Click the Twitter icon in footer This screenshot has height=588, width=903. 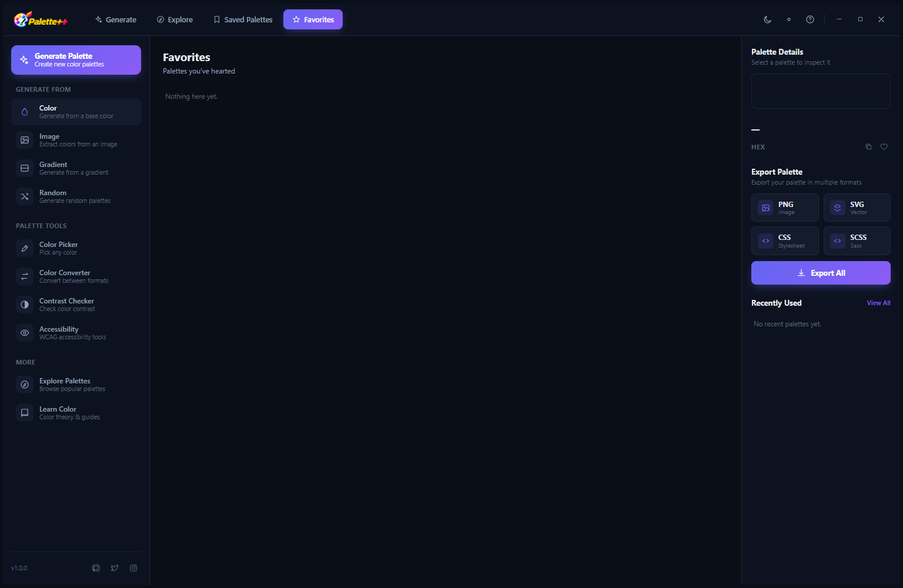[x=115, y=568]
